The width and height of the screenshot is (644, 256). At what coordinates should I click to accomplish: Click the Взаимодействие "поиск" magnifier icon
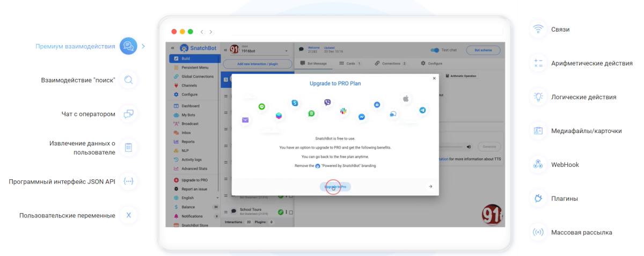tap(129, 81)
